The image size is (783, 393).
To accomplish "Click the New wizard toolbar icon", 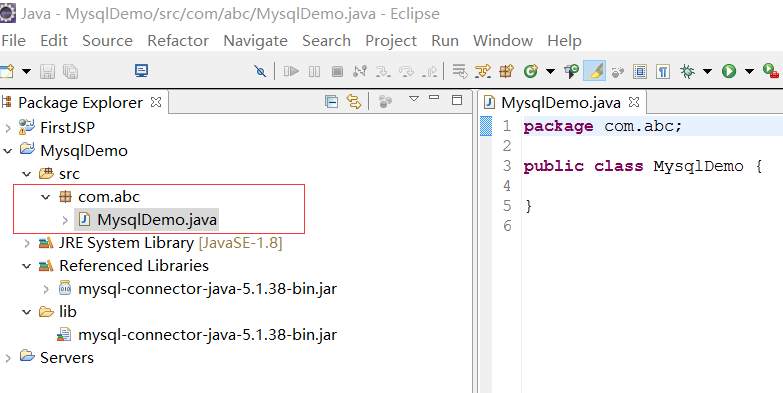I will 6,71.
